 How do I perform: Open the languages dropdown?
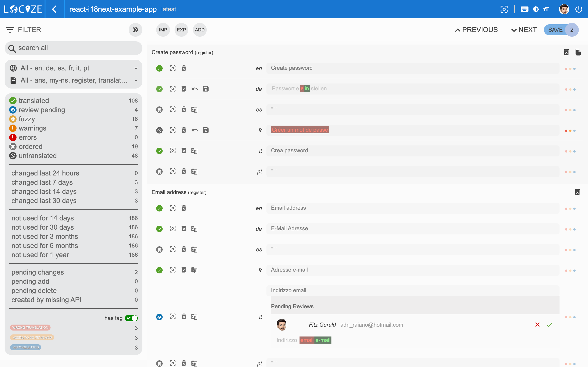tap(73, 68)
